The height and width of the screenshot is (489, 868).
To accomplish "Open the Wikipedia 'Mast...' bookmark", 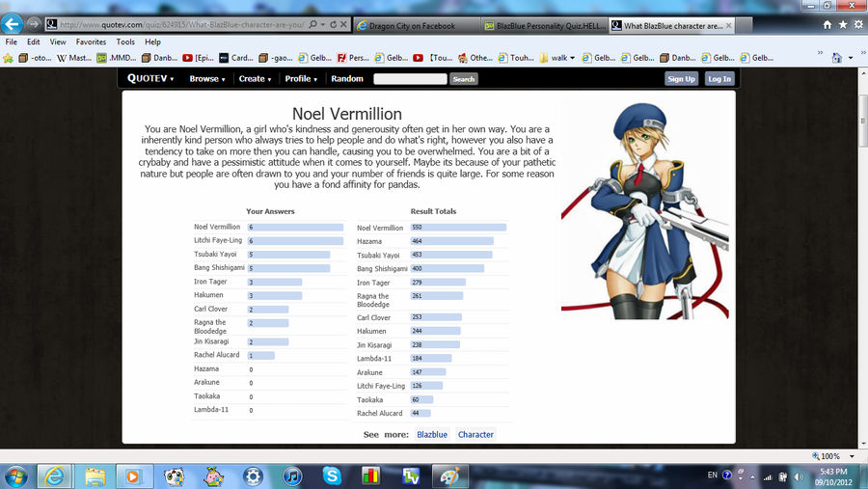I will (x=74, y=58).
